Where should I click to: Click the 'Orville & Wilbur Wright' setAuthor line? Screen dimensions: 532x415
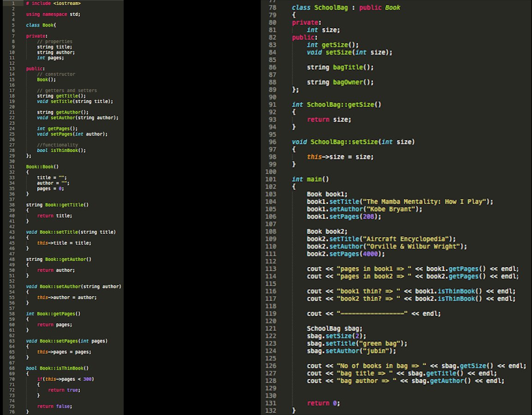click(387, 246)
